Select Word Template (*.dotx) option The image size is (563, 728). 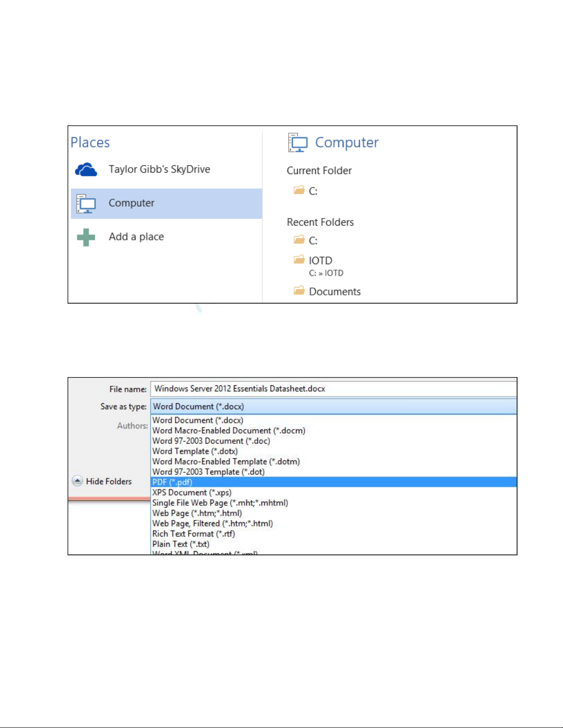coord(195,451)
